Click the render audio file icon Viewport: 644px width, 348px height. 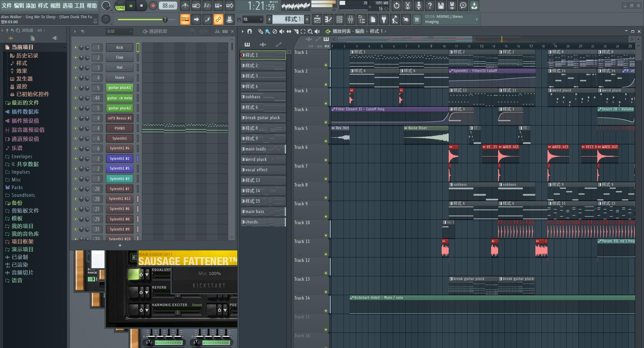[452, 6]
